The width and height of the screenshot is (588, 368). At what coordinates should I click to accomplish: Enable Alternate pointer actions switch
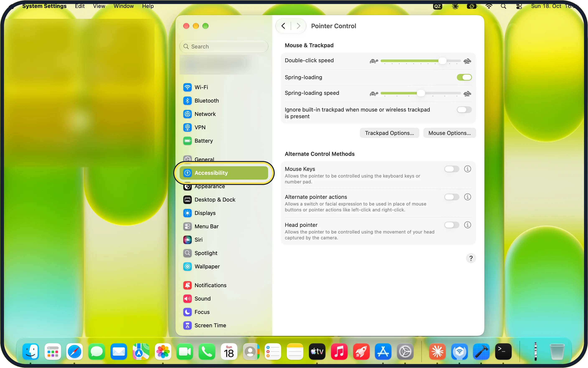452,197
